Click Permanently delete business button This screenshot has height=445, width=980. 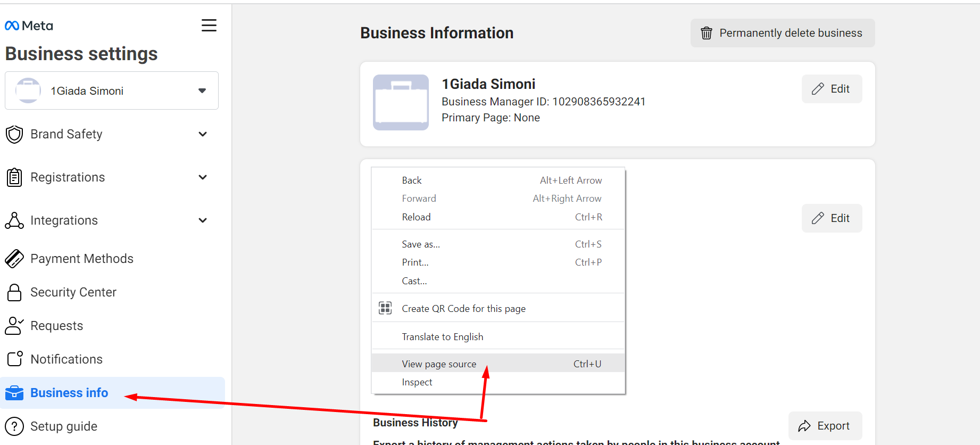click(x=783, y=33)
